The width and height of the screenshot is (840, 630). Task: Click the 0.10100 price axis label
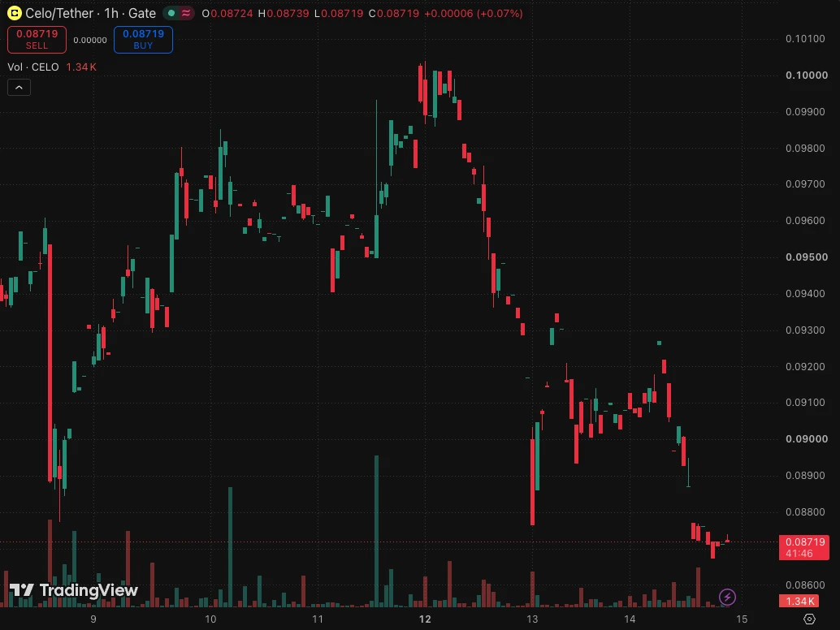click(x=805, y=38)
